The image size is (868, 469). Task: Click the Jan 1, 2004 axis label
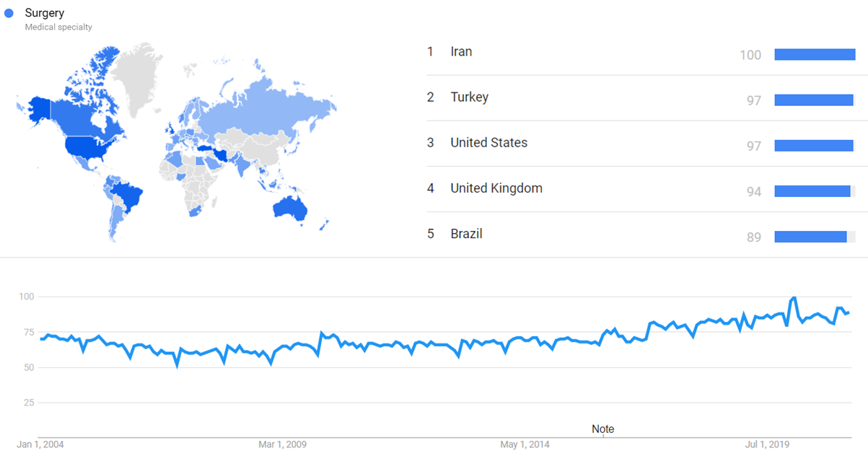[x=40, y=444]
